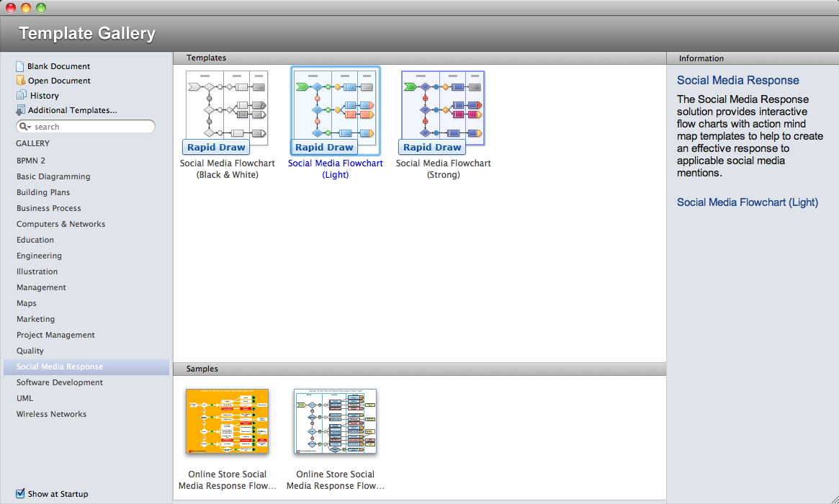The image size is (839, 504).
Task: Open the Engineering category
Action: pos(38,256)
